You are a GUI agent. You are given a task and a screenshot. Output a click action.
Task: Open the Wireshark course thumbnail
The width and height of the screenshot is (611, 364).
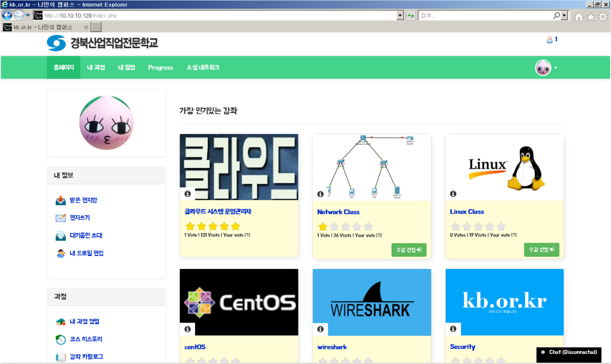[x=372, y=302]
